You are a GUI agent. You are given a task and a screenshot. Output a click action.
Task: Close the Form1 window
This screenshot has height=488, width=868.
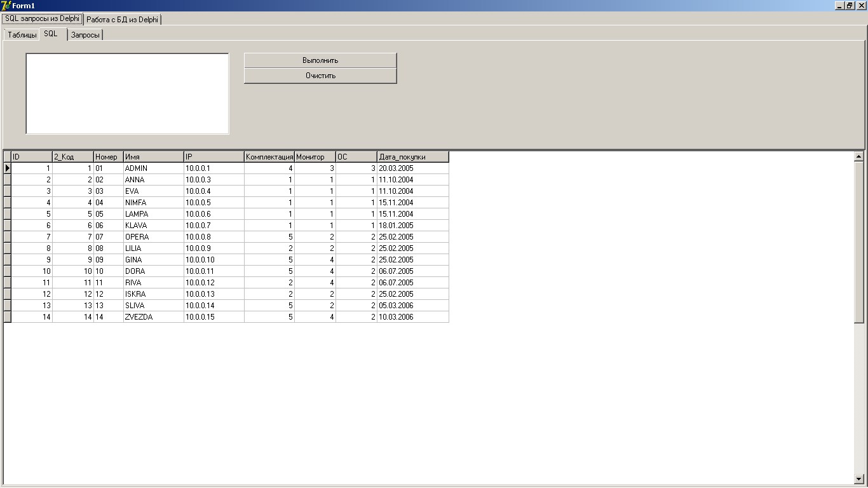862,5
